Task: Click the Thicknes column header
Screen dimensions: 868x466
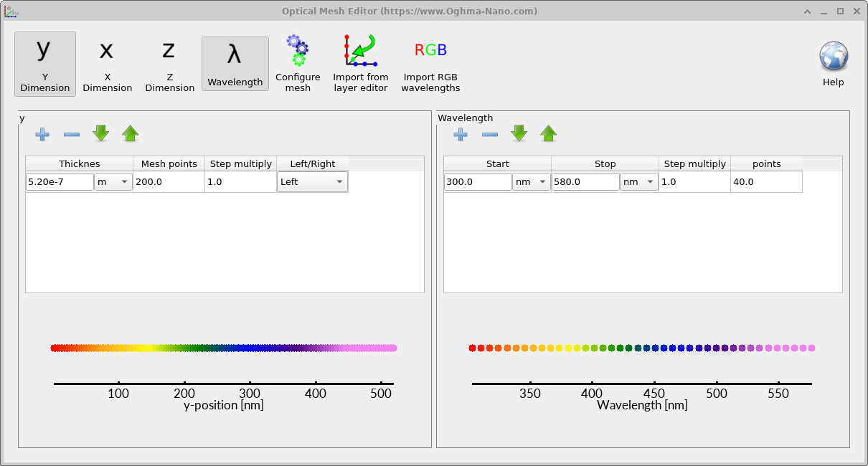Action: [80, 163]
